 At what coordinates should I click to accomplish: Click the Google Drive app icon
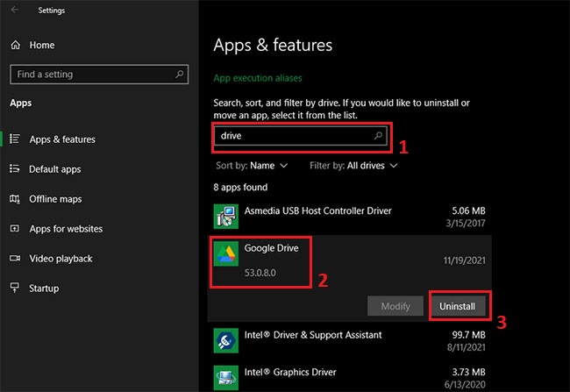coord(226,253)
